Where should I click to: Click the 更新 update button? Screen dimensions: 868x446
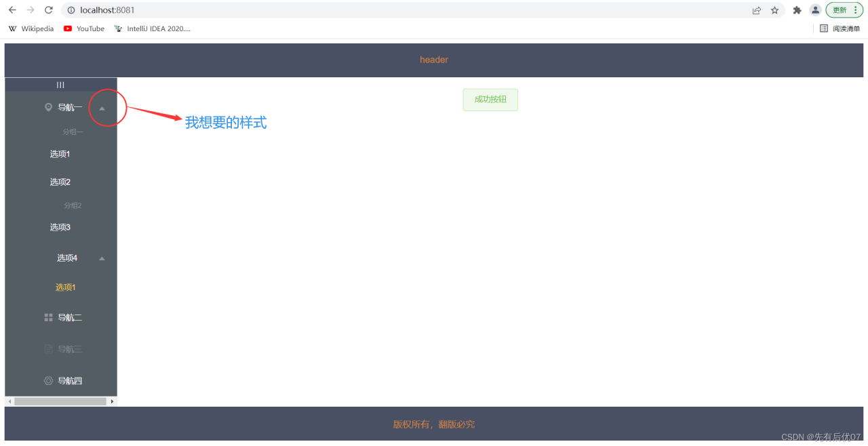tap(844, 10)
